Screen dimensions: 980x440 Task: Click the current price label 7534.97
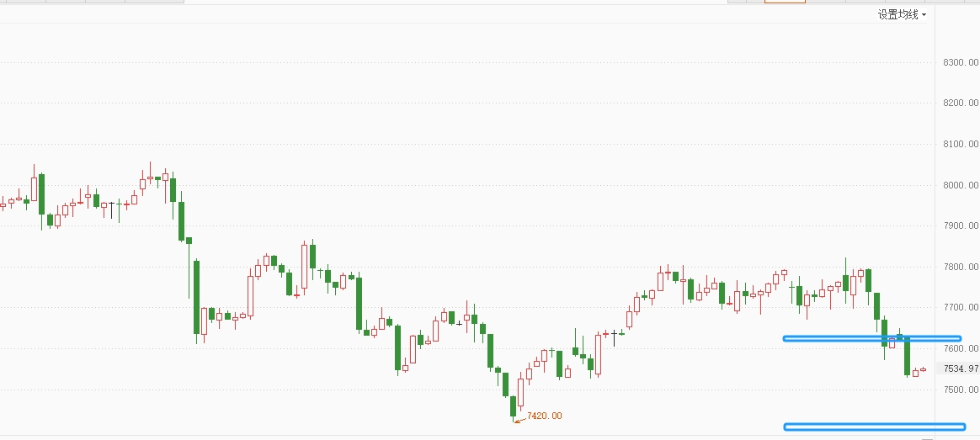tap(961, 368)
